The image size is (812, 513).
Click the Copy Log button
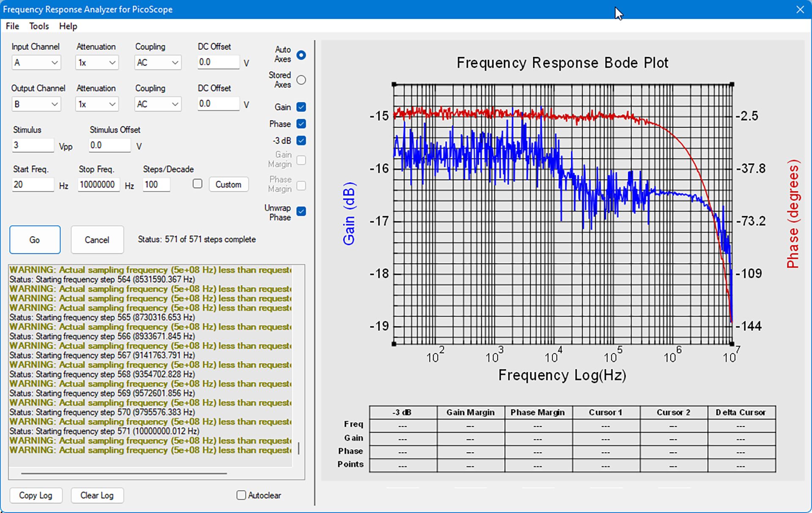click(36, 495)
